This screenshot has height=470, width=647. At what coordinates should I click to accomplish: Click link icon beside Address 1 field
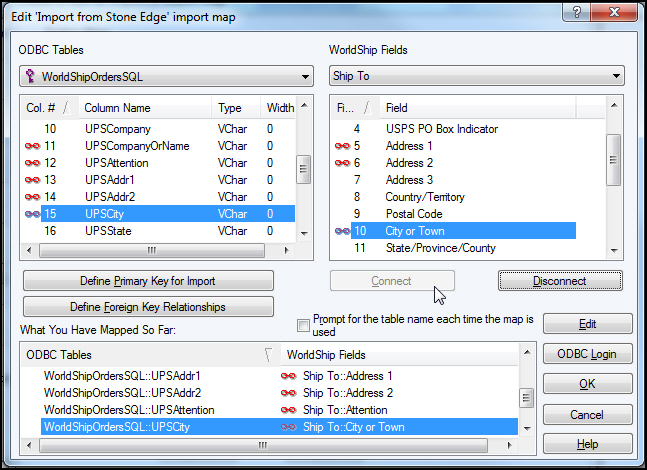click(342, 146)
